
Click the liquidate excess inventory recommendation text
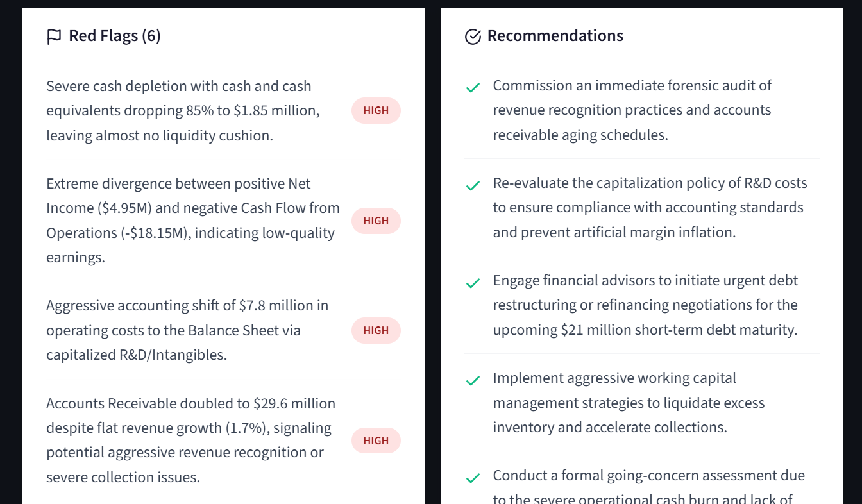(x=629, y=403)
